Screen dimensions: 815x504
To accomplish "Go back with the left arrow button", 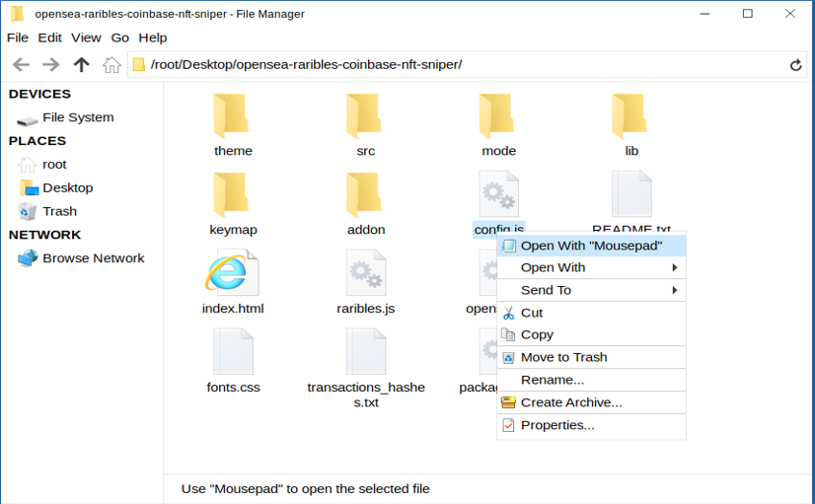I will coord(21,65).
